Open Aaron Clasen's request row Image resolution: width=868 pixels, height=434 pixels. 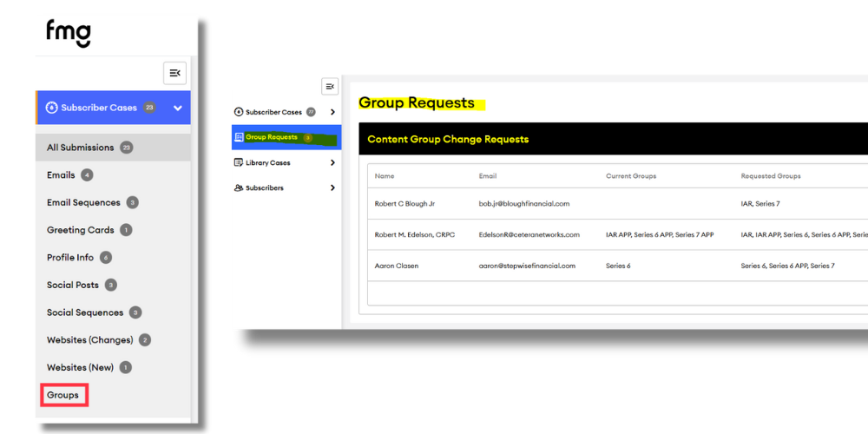pyautogui.click(x=396, y=266)
